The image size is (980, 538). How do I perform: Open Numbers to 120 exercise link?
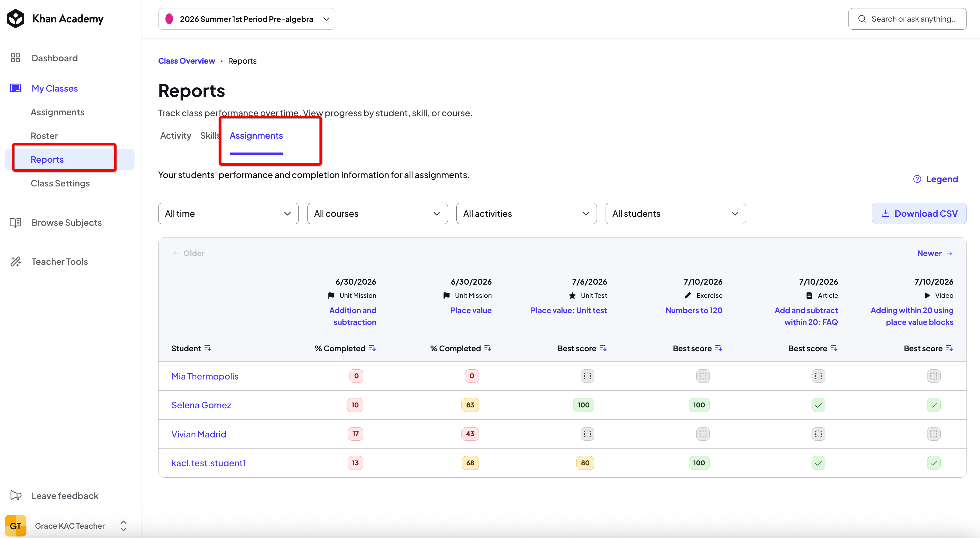694,310
